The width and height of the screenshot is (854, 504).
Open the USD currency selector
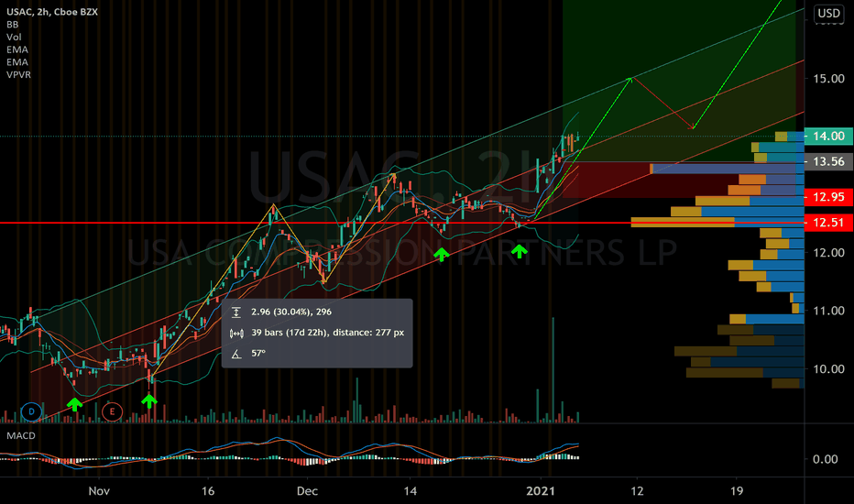[829, 13]
